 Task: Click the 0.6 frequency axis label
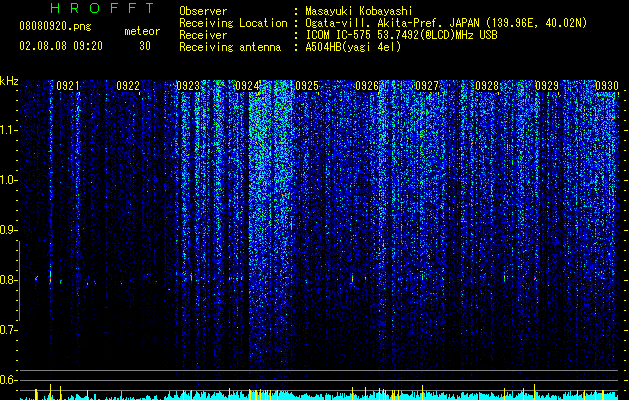8,380
